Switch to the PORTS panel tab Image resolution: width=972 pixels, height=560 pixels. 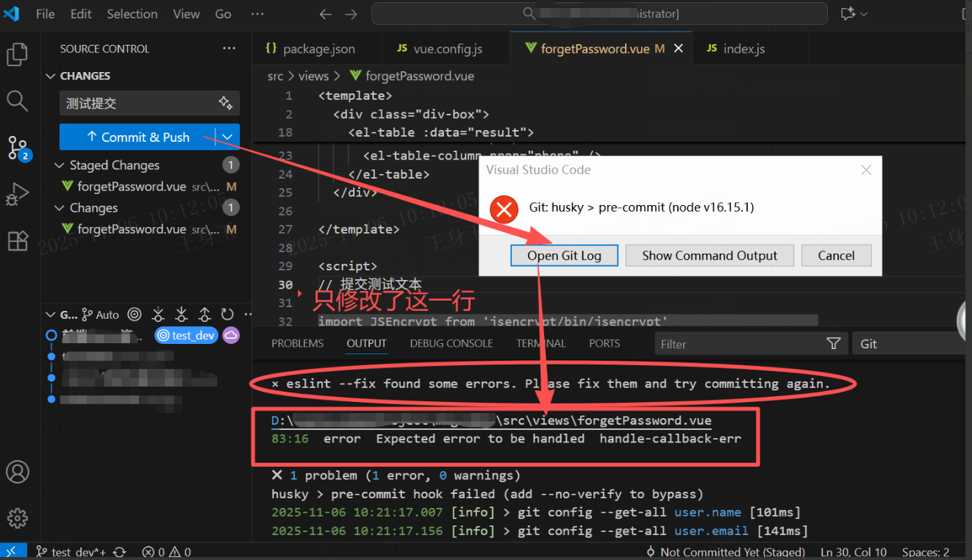pyautogui.click(x=604, y=343)
